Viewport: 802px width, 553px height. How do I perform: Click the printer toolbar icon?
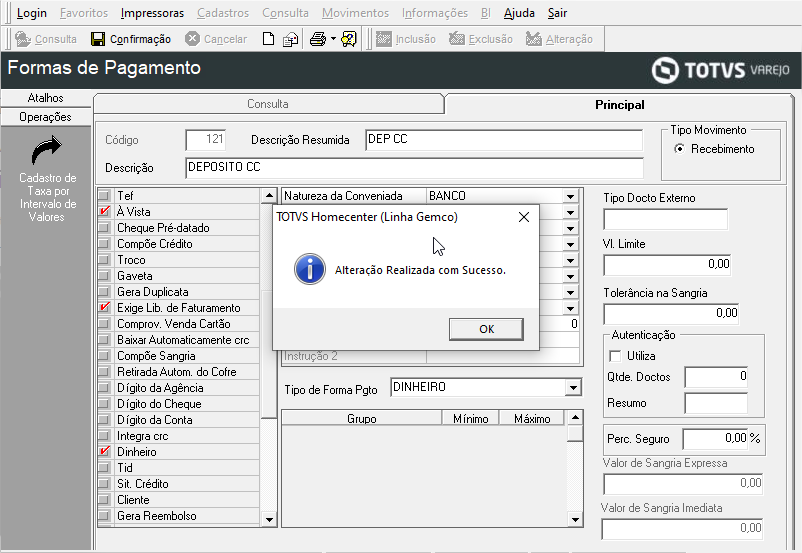click(318, 39)
